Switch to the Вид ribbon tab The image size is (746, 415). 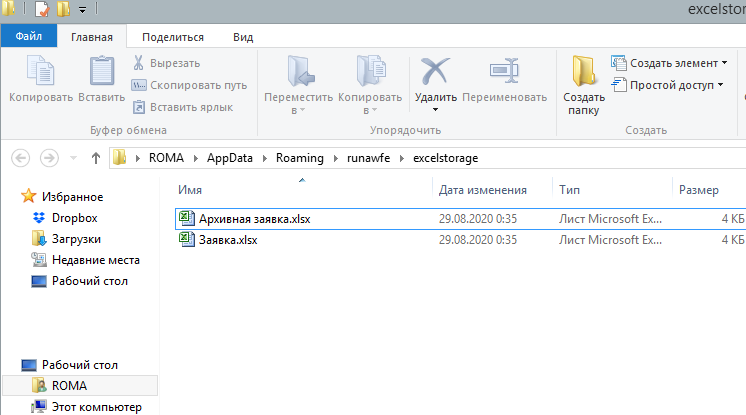(242, 37)
